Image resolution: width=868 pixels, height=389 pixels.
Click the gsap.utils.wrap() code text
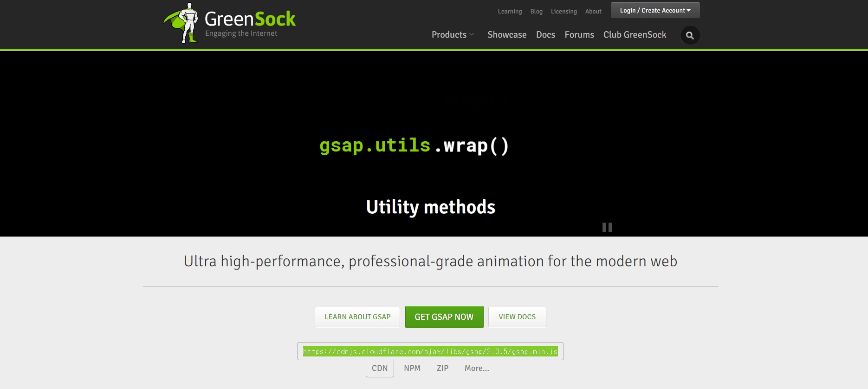click(x=415, y=145)
